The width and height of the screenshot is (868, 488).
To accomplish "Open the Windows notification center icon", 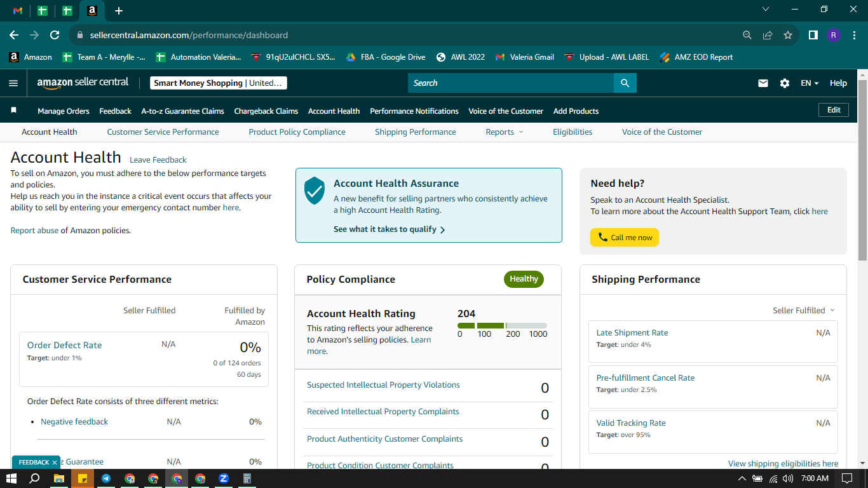I will point(846,478).
